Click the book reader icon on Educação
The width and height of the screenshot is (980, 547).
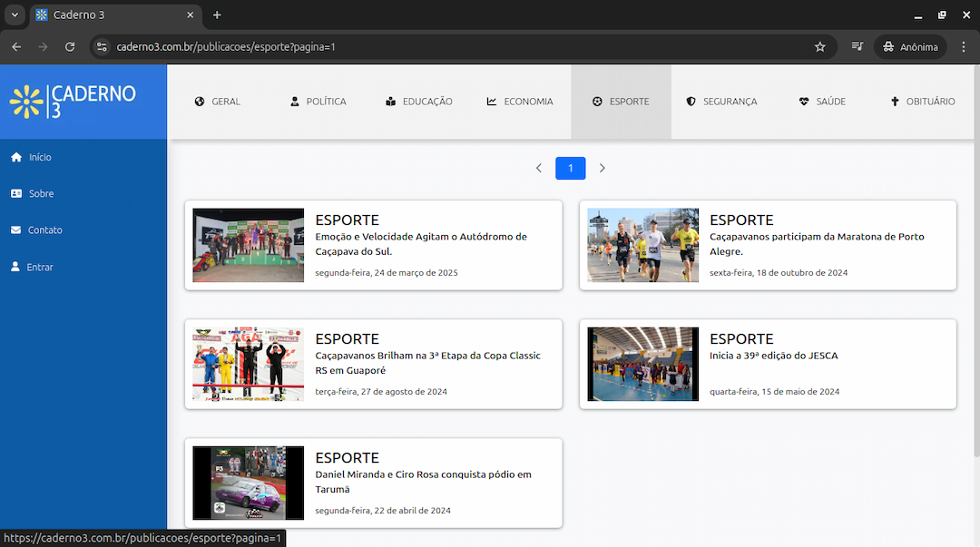tap(390, 102)
